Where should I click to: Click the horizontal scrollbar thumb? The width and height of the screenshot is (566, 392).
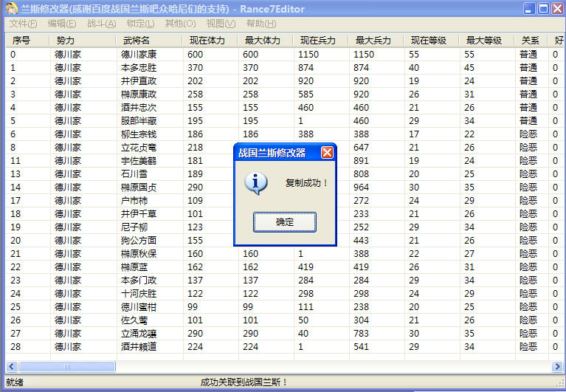(66, 366)
